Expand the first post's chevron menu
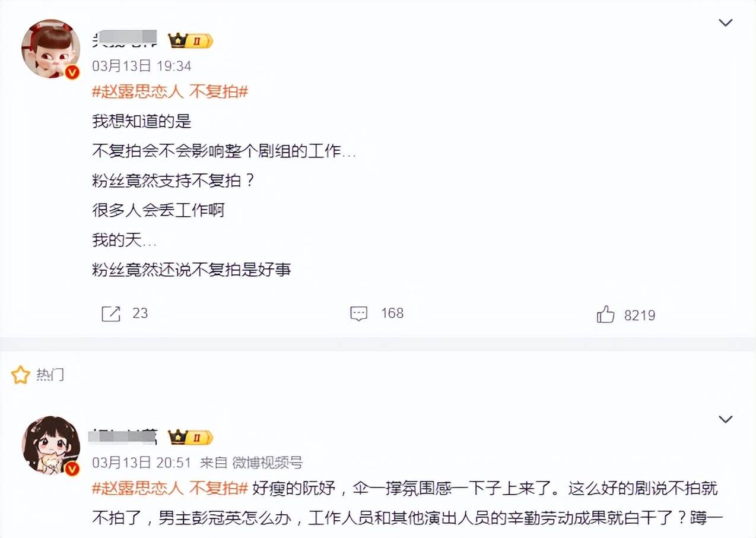 725,23
